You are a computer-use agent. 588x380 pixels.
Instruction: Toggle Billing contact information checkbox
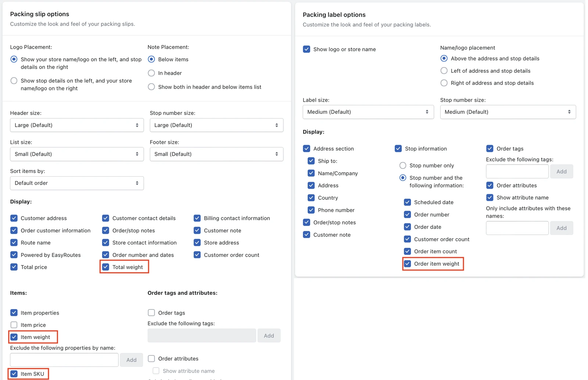pos(197,218)
